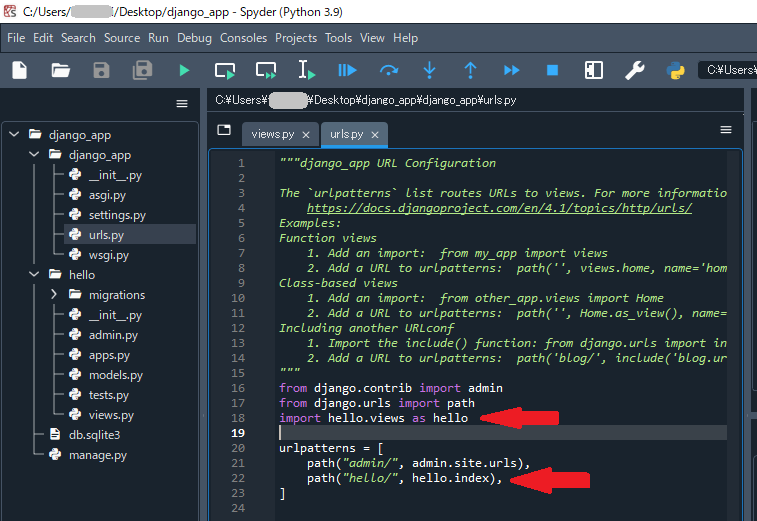The width and height of the screenshot is (757, 521).
Task: Select manage.py in project tree
Action: (98, 455)
